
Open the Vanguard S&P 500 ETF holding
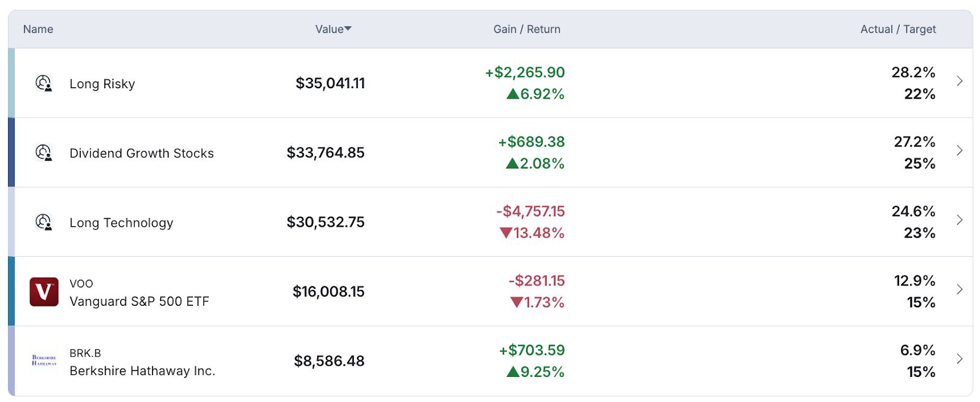pos(139,301)
